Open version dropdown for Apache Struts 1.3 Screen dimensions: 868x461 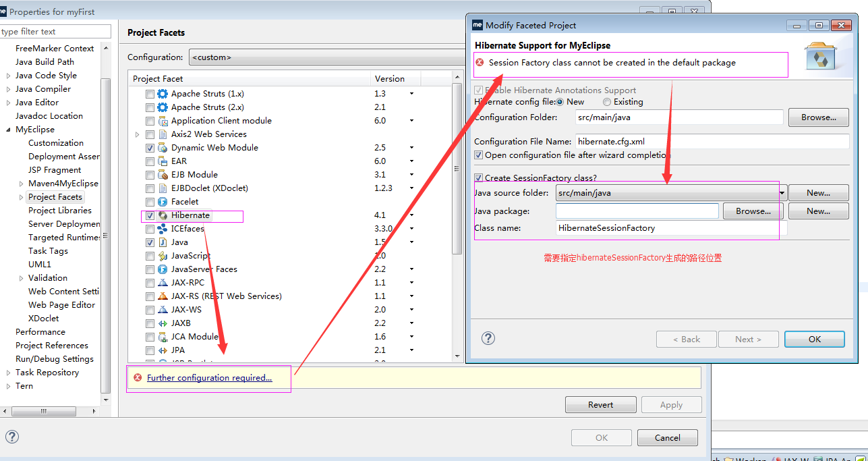[x=411, y=94]
